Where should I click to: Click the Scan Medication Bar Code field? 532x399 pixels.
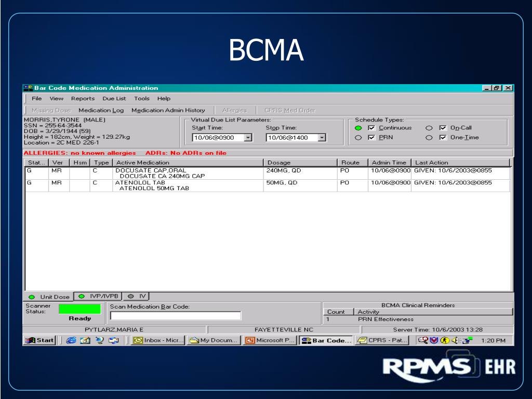tap(176, 316)
